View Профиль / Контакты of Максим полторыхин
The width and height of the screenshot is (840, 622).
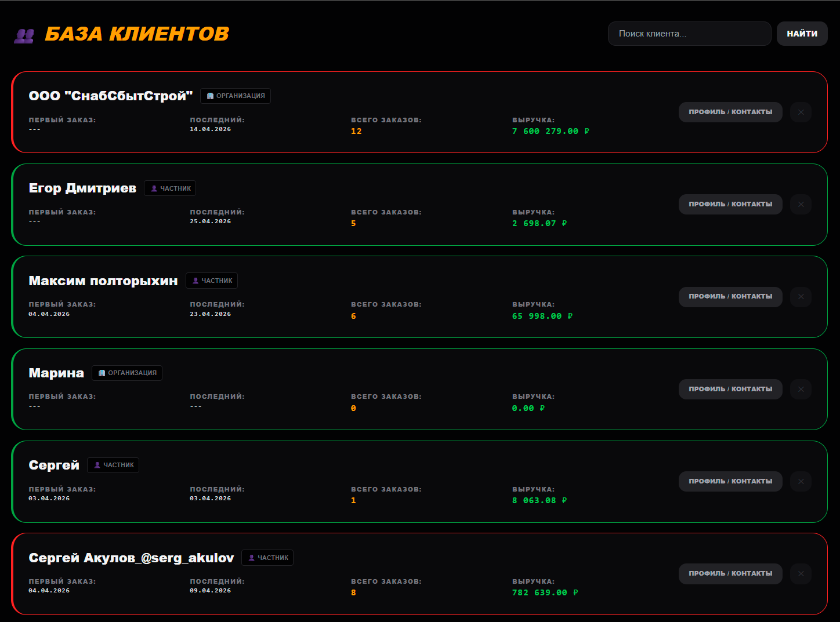click(x=730, y=297)
